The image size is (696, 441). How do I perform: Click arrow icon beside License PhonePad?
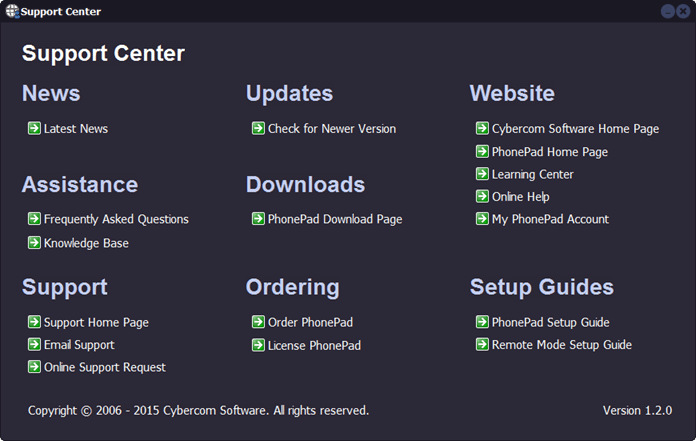(x=258, y=345)
